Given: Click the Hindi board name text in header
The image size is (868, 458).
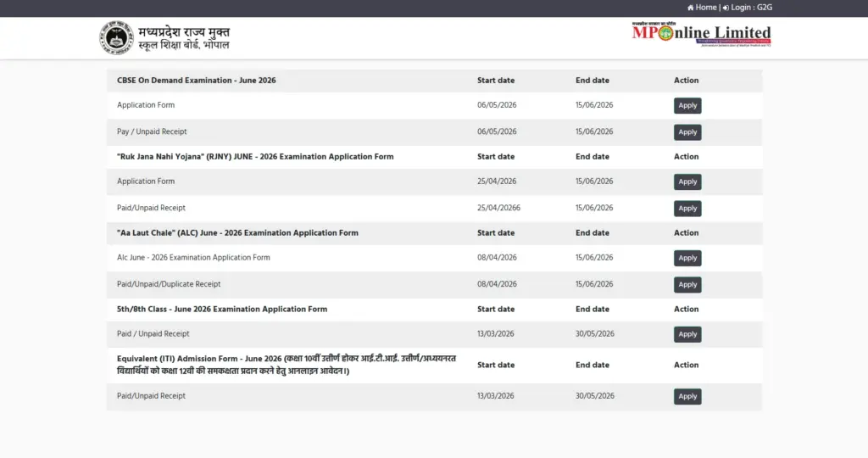Looking at the screenshot, I should coord(184,38).
